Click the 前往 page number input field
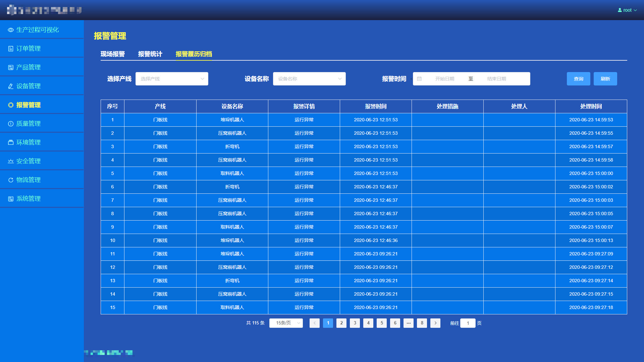Screen dimensions: 644x362 point(468,323)
